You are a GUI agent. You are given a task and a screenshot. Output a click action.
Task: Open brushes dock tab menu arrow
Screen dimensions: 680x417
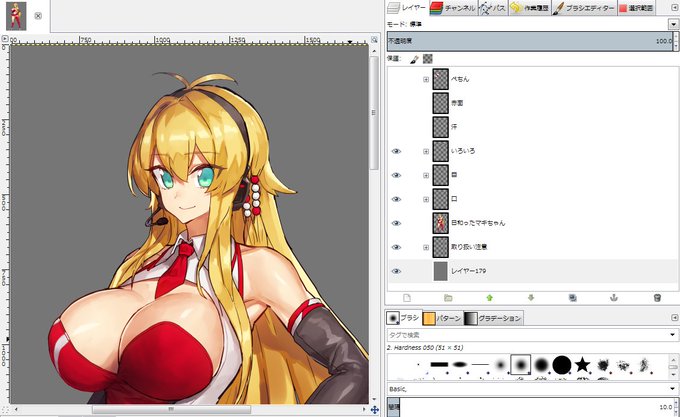(674, 318)
